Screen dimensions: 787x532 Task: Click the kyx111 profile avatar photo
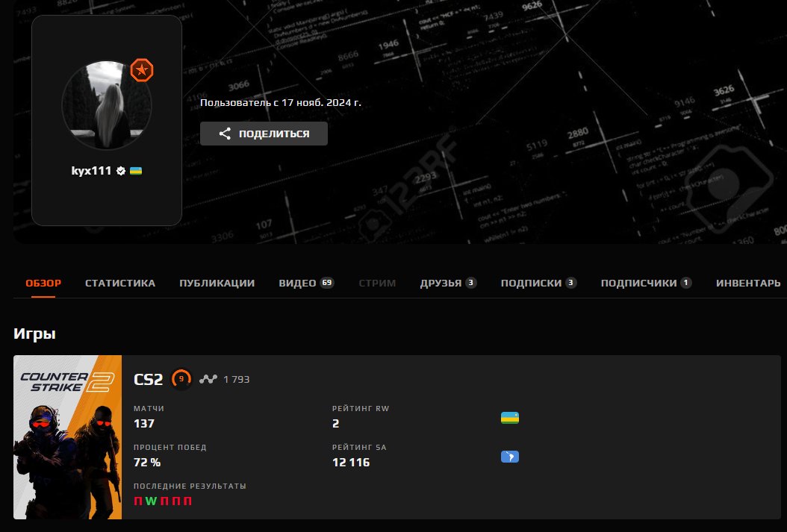(x=107, y=105)
